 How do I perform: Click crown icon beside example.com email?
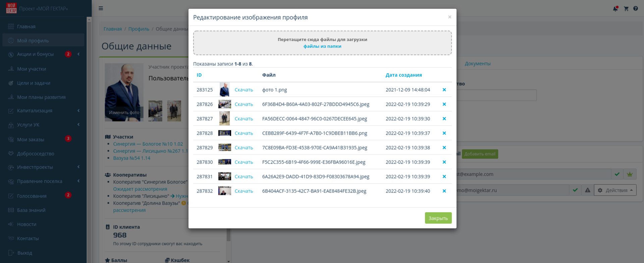(x=630, y=174)
